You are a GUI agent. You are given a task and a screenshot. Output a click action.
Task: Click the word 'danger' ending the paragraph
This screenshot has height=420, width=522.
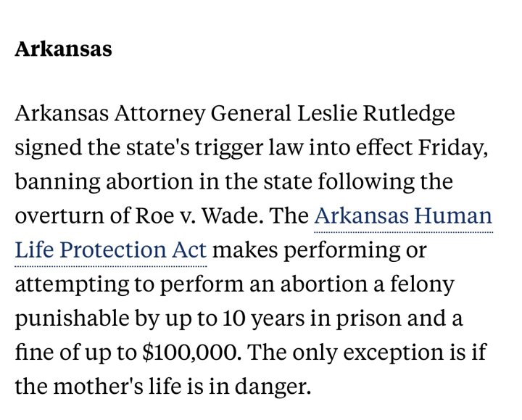click(270, 387)
